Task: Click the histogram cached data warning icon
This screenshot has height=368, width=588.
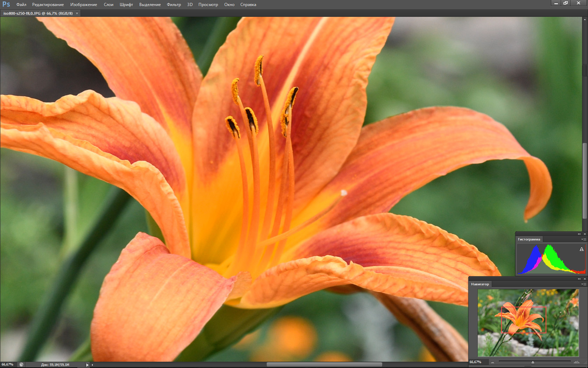Action: (x=582, y=249)
